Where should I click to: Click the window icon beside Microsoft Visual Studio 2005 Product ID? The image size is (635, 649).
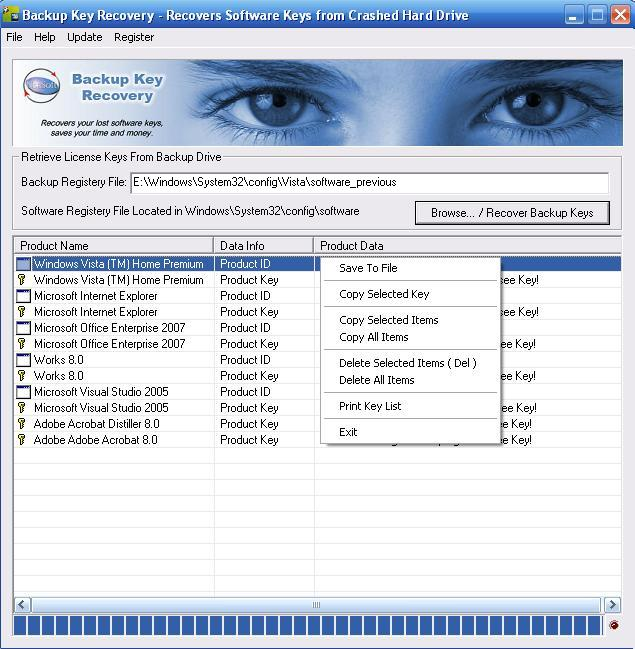coord(23,392)
